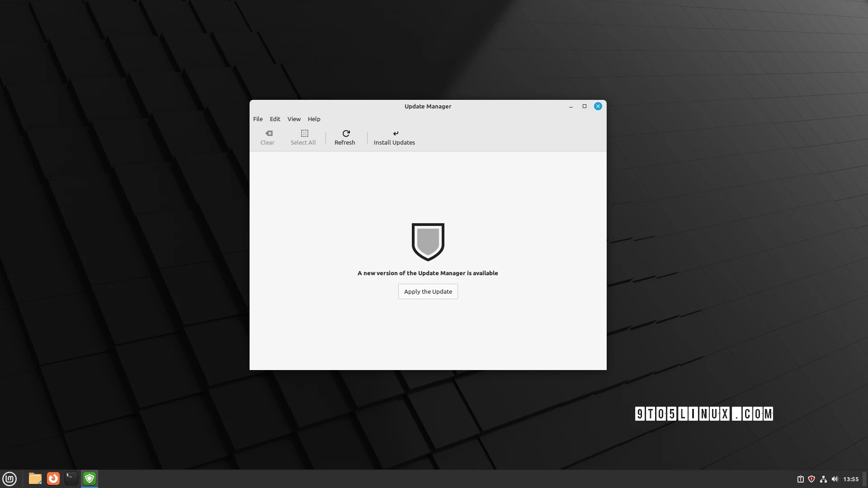Open the Linux Mint start menu
Image resolution: width=868 pixels, height=488 pixels.
pyautogui.click(x=9, y=479)
